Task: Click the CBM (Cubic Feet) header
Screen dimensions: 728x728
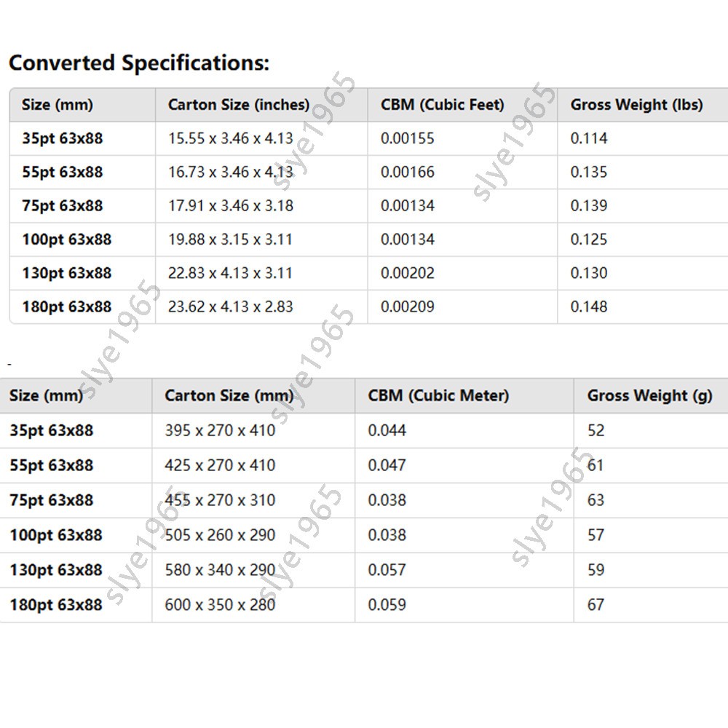Action: (x=442, y=104)
